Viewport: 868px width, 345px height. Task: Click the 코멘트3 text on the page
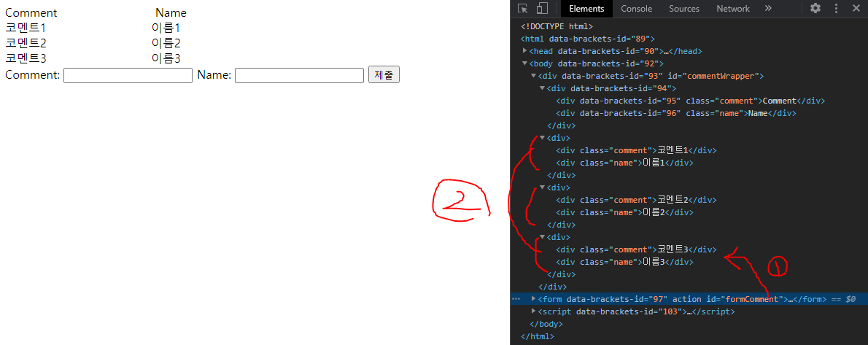pos(26,58)
